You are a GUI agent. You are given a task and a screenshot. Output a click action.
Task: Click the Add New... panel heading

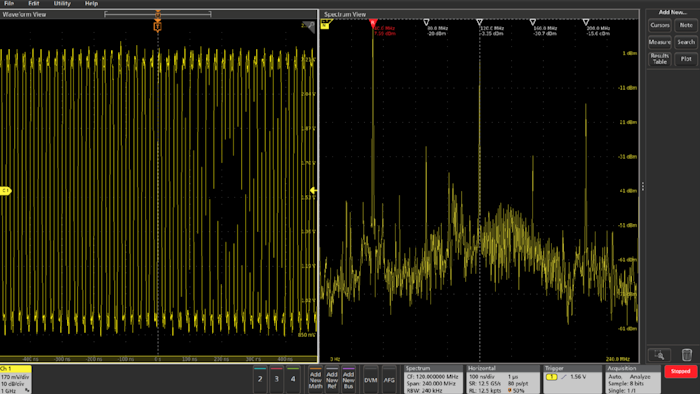[672, 12]
